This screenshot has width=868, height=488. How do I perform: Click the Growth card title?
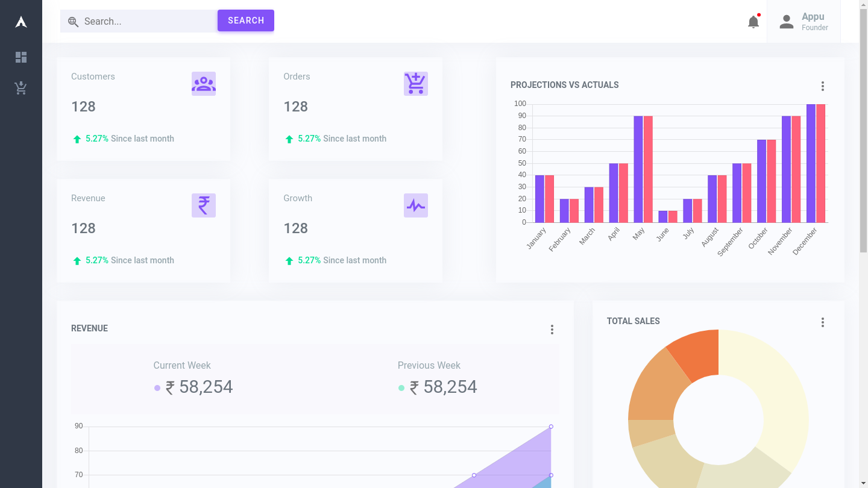[298, 198]
